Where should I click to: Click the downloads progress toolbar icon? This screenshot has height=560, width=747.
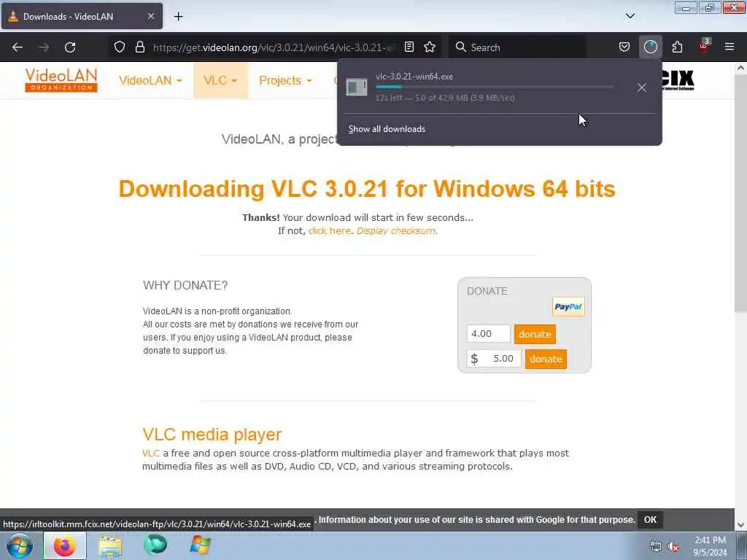[650, 47]
